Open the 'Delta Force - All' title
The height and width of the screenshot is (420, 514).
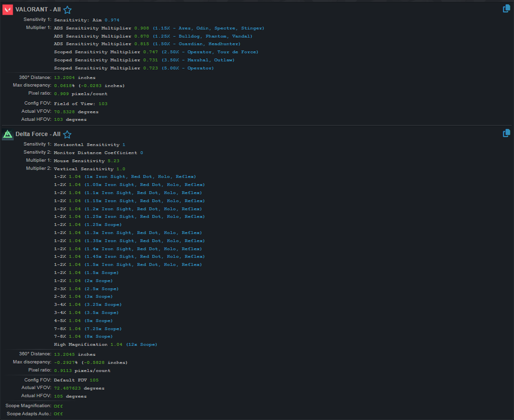pyautogui.click(x=38, y=134)
